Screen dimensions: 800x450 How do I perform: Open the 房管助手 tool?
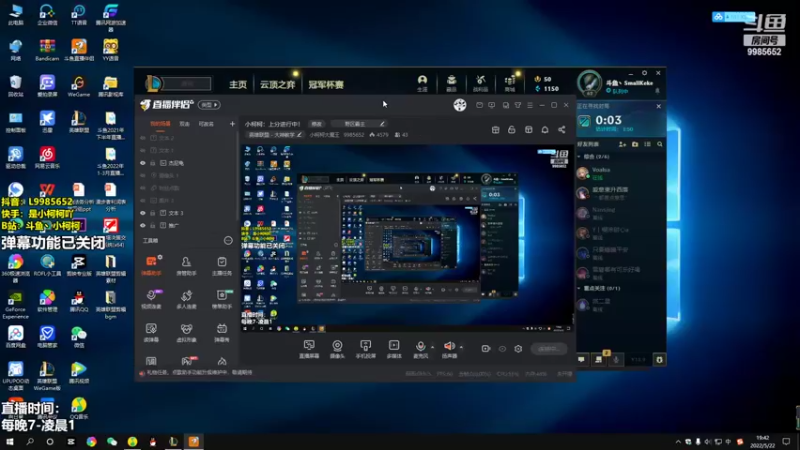point(186,265)
